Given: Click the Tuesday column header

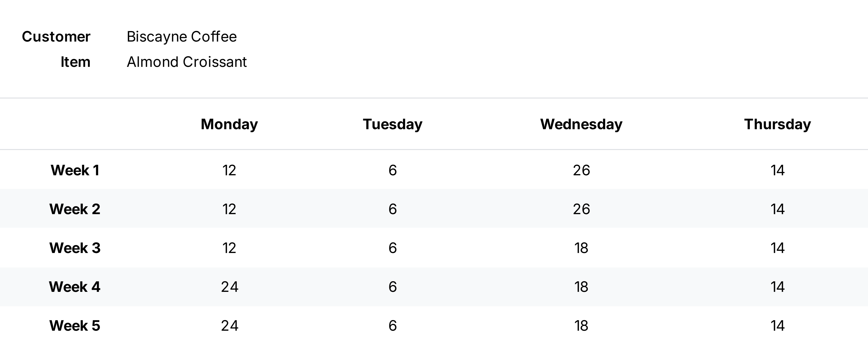Looking at the screenshot, I should tap(393, 124).
